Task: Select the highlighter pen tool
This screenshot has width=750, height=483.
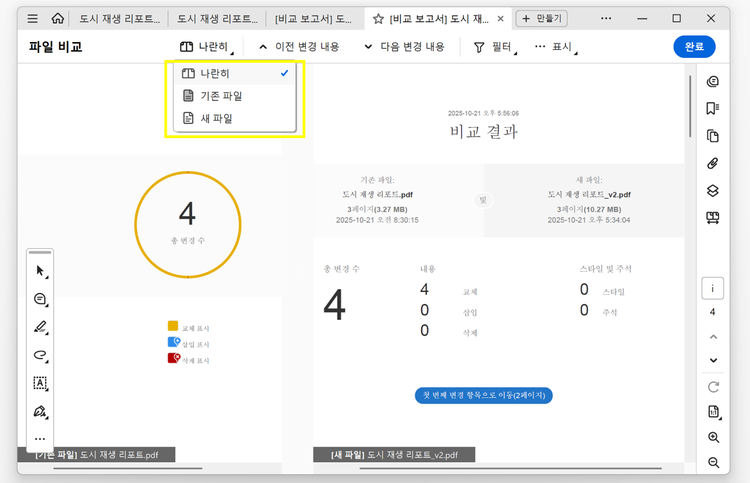Action: [41, 327]
